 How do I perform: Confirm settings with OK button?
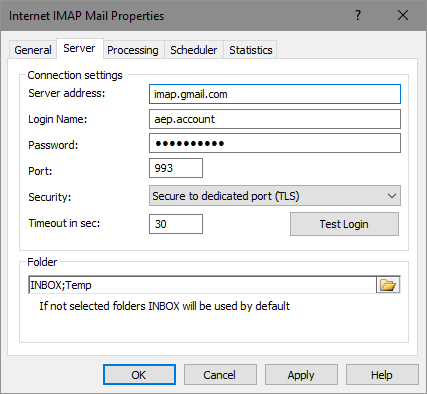[x=139, y=375]
